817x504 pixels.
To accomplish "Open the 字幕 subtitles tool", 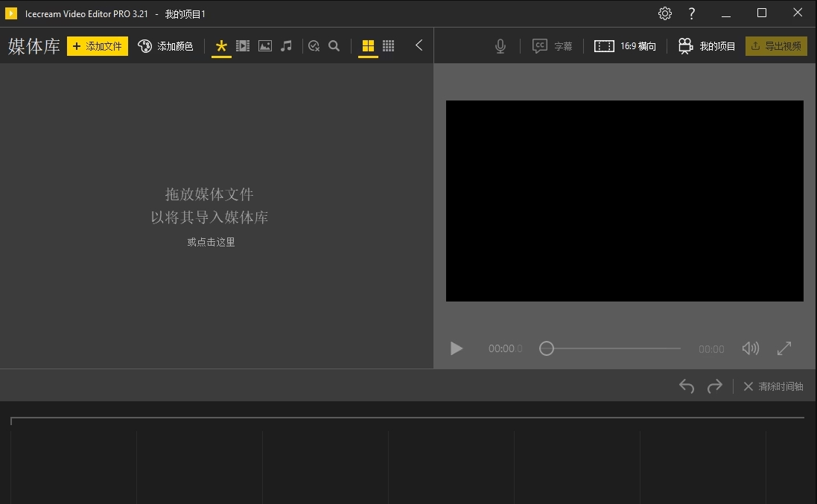I will point(552,46).
